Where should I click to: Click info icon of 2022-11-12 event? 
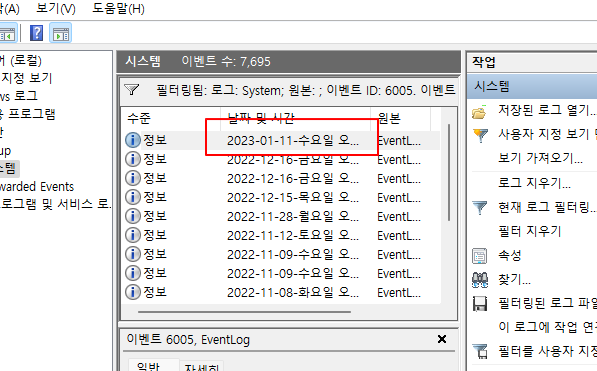coord(132,235)
